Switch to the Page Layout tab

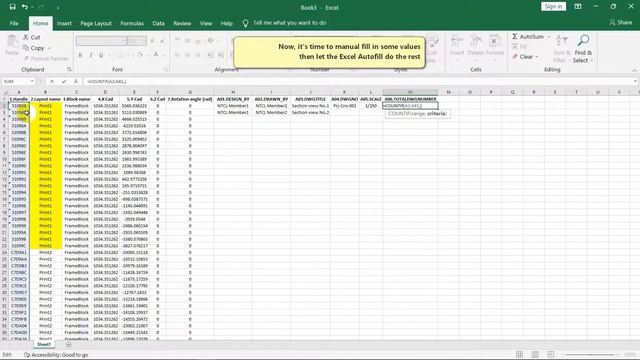[96, 23]
